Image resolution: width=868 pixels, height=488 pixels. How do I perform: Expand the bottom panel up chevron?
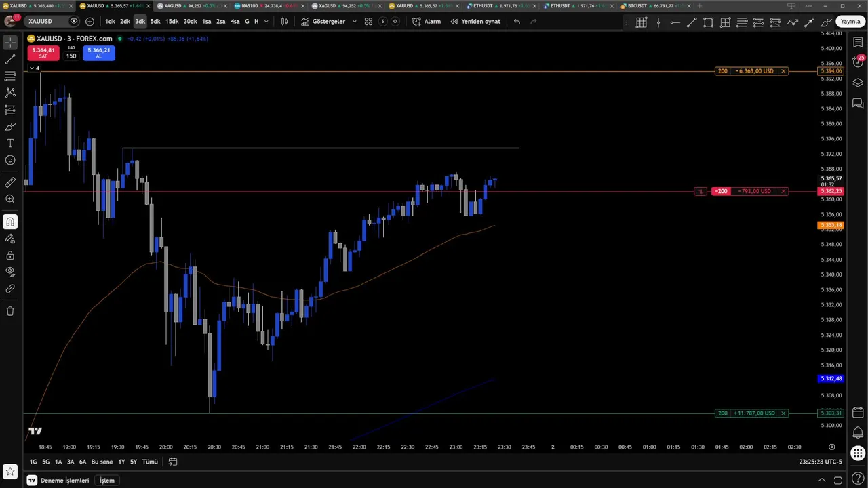822,481
